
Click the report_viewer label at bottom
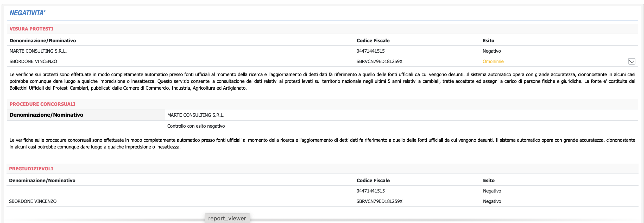click(227, 218)
